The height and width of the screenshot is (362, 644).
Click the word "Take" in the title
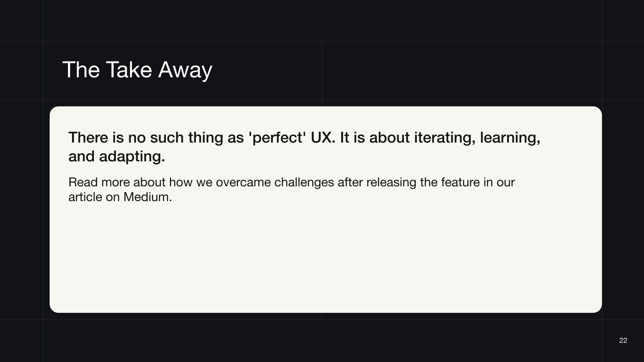click(129, 70)
